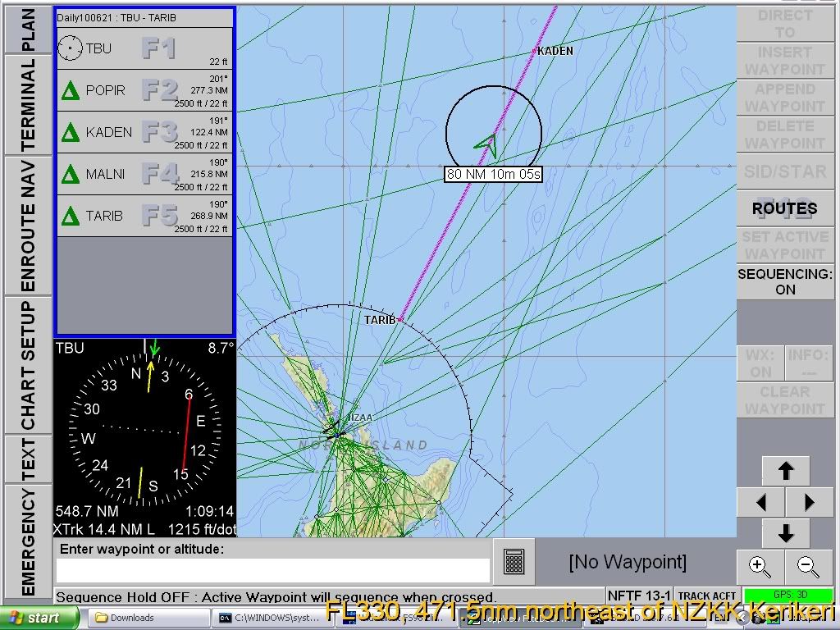840x630 pixels.
Task: Click the aircraft position arrow on map
Action: click(x=488, y=144)
